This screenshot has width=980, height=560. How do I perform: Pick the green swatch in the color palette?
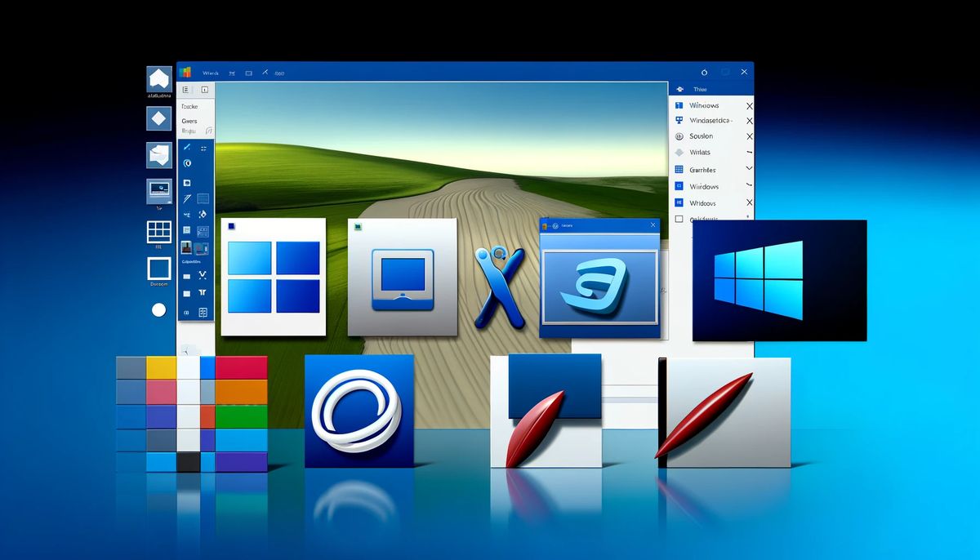[241, 416]
